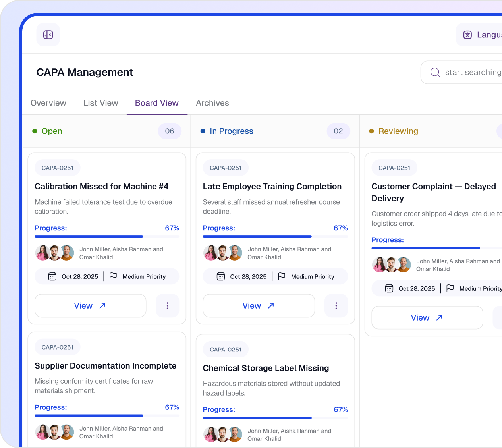Click the Open column status dot indicator

(35, 131)
